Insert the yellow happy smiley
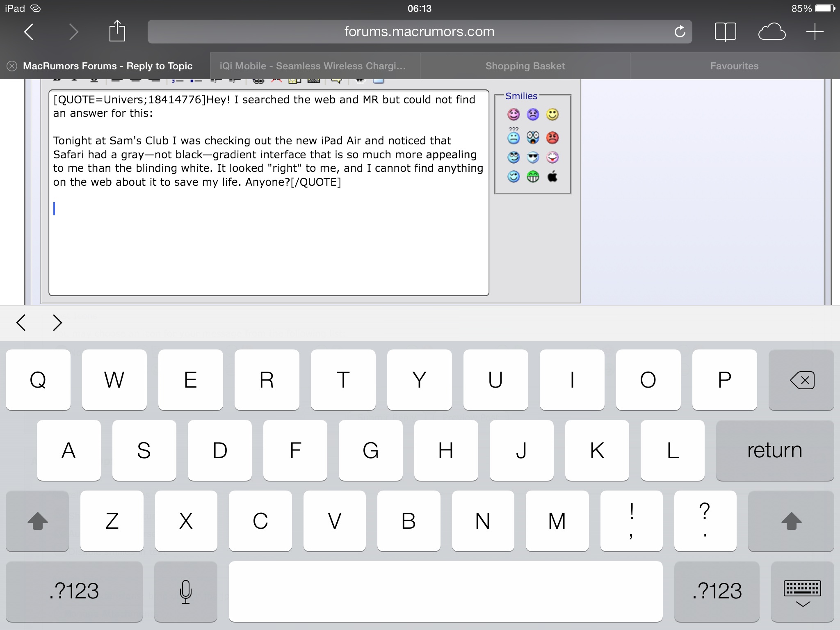This screenshot has width=840, height=630. 552,114
